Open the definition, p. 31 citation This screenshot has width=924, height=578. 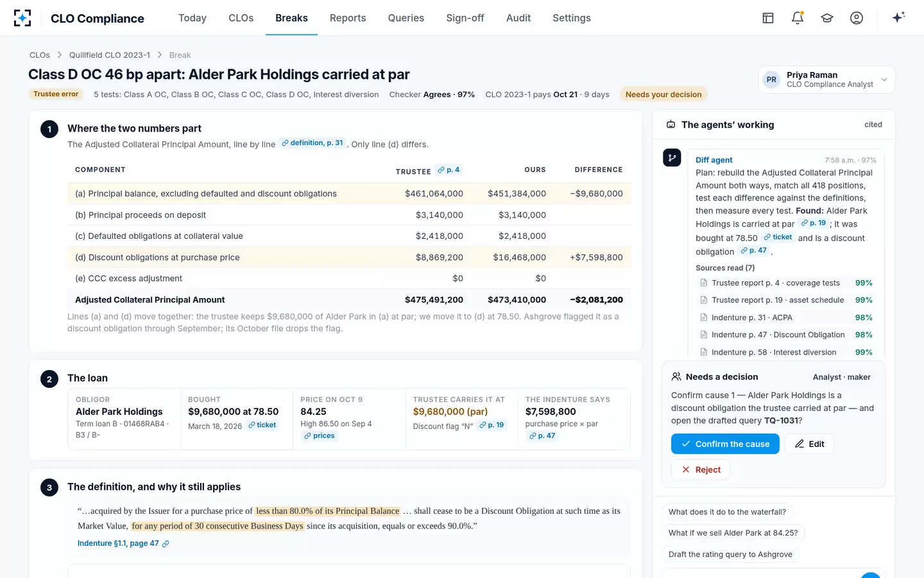click(x=312, y=143)
